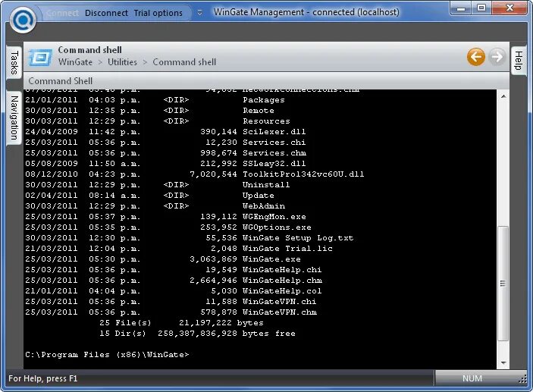Select the Command shell breadcrumb entry
Image resolution: width=533 pixels, height=392 pixels.
click(184, 62)
